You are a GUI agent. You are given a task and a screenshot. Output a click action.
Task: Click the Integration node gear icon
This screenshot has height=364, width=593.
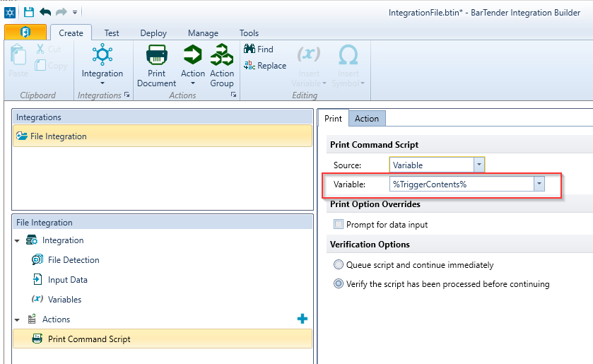click(x=32, y=240)
